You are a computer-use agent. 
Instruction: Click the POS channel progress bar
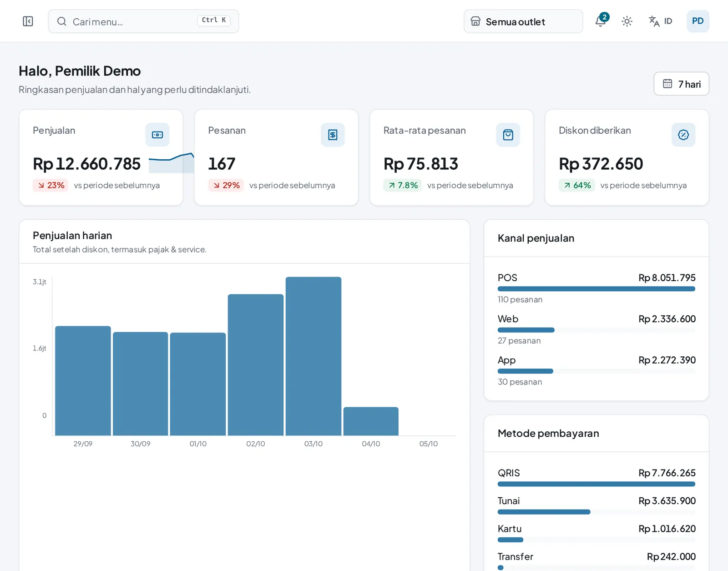coord(597,289)
